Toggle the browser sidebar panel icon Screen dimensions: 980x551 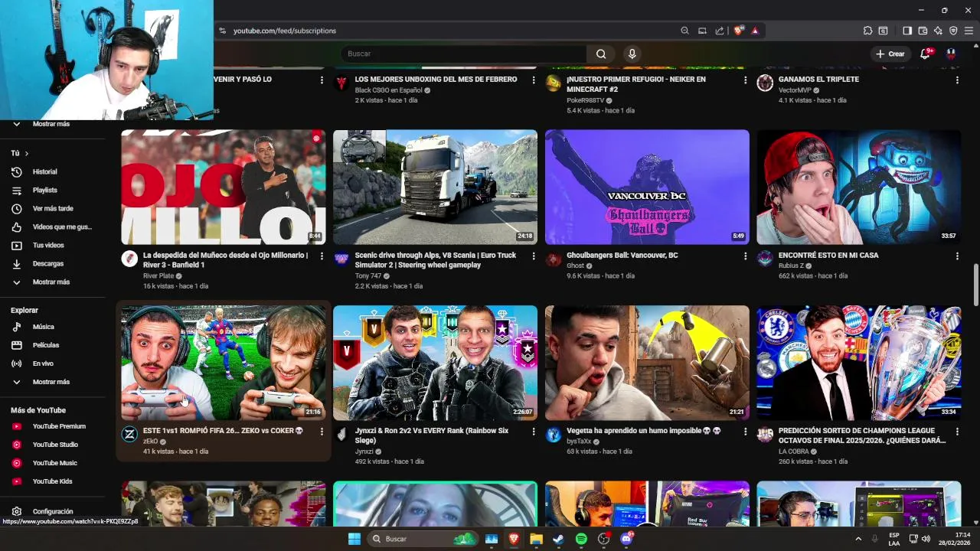[907, 31]
